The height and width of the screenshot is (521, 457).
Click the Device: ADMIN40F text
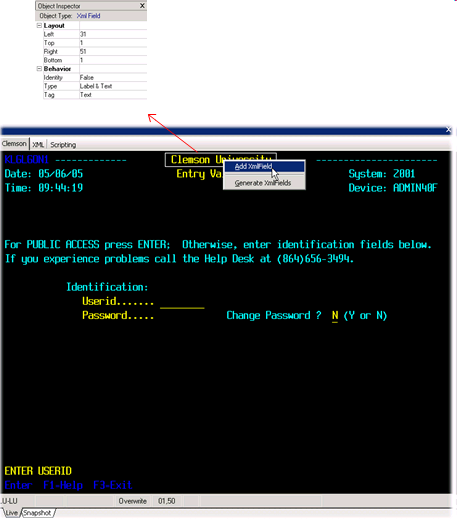pos(393,188)
